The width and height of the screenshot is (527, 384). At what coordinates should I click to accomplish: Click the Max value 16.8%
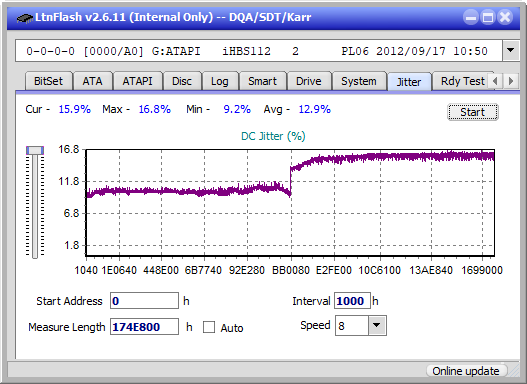tap(155, 109)
